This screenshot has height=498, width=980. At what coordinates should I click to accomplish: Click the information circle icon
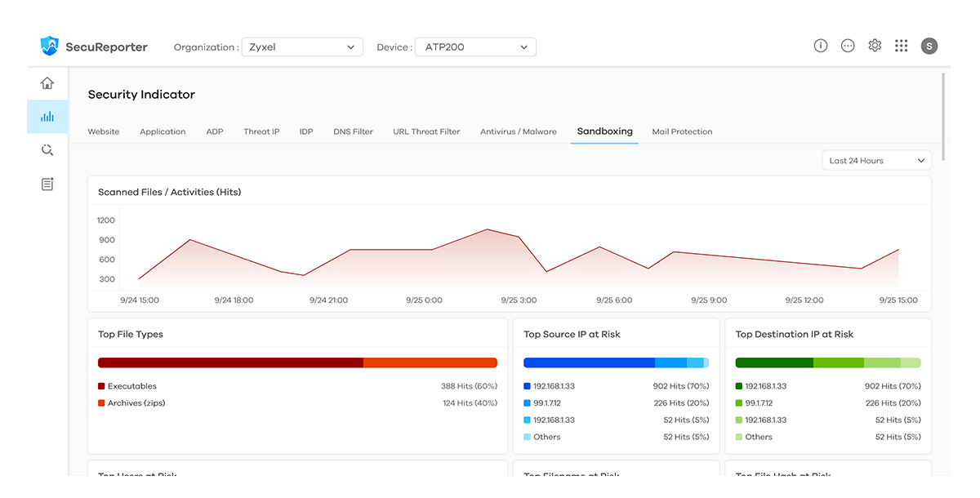(821, 46)
